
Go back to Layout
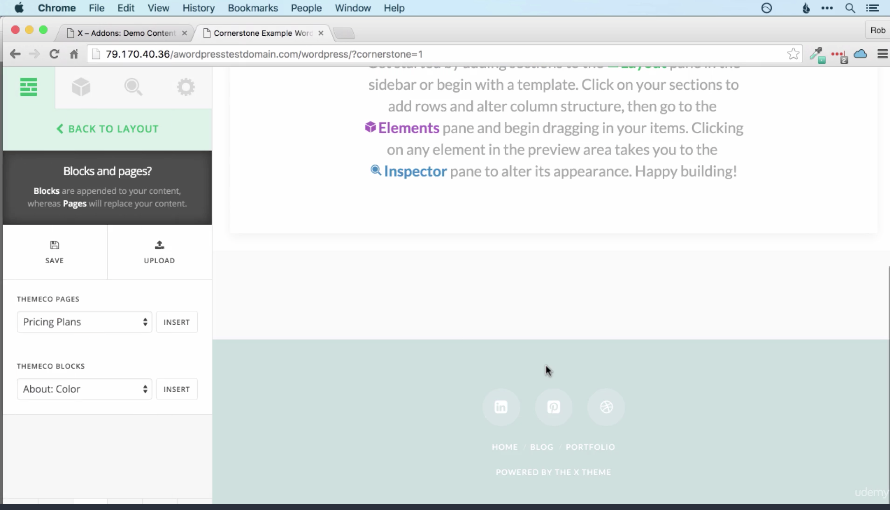(x=107, y=129)
